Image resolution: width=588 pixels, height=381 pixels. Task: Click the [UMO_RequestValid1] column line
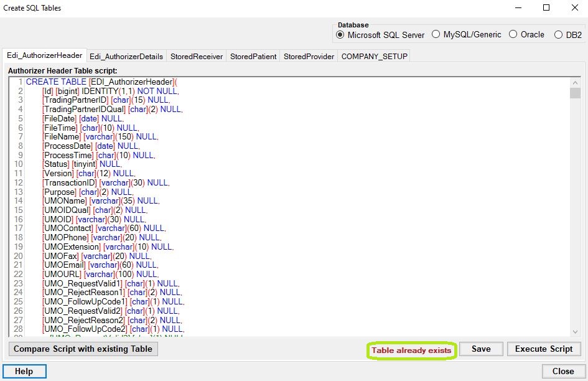[x=111, y=283]
